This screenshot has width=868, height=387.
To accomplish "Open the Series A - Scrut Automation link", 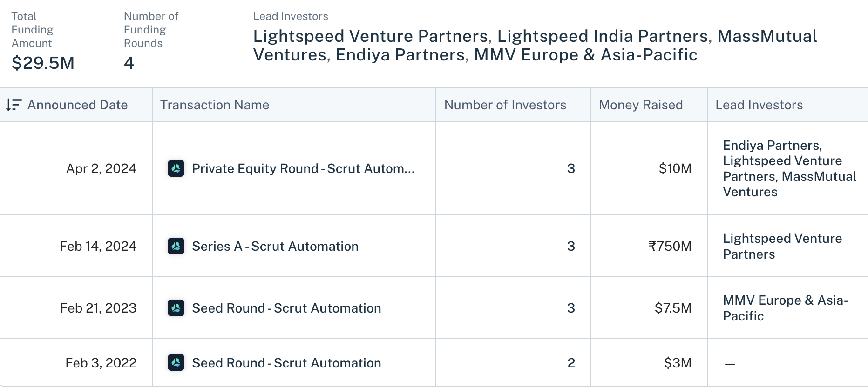I will tap(275, 246).
